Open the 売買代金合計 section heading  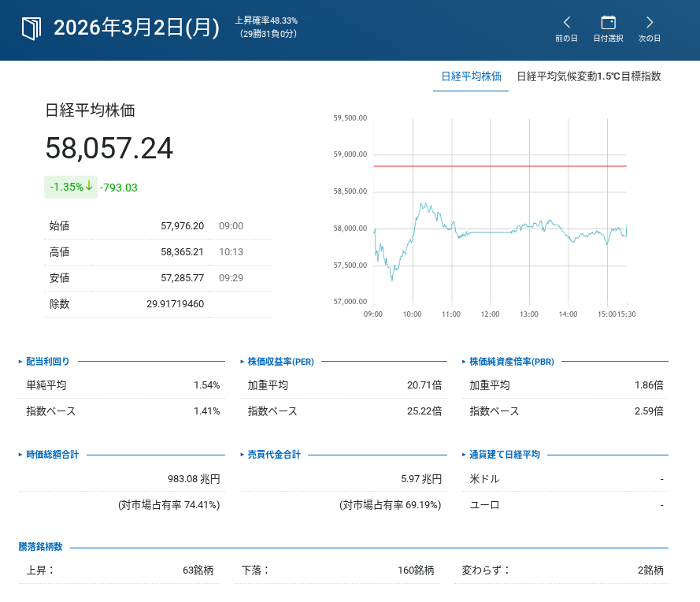[274, 455]
